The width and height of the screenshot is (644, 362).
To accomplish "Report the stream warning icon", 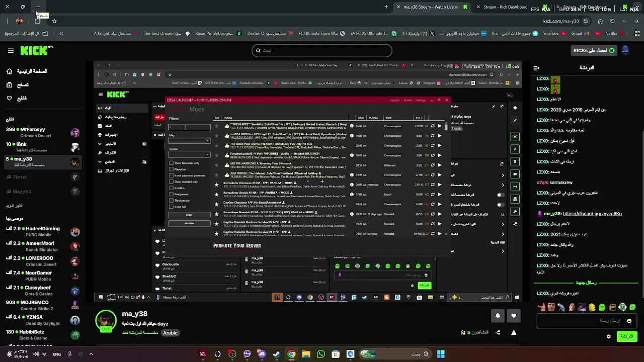I will [514, 332].
